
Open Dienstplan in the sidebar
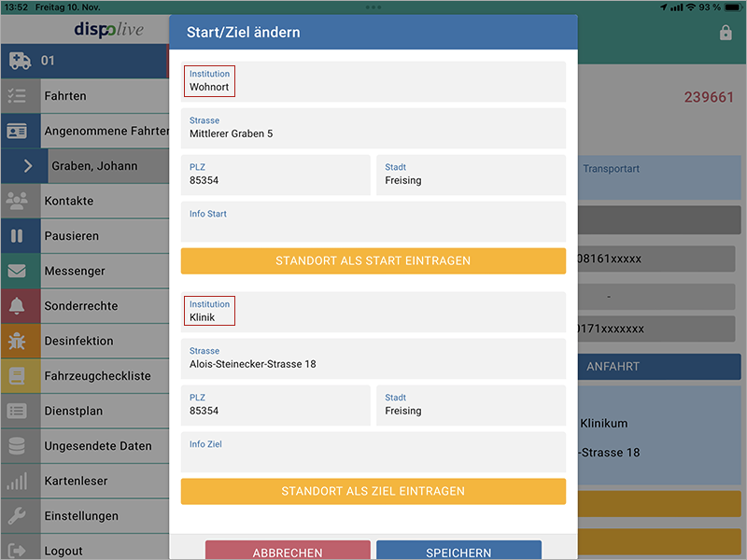pos(74,411)
